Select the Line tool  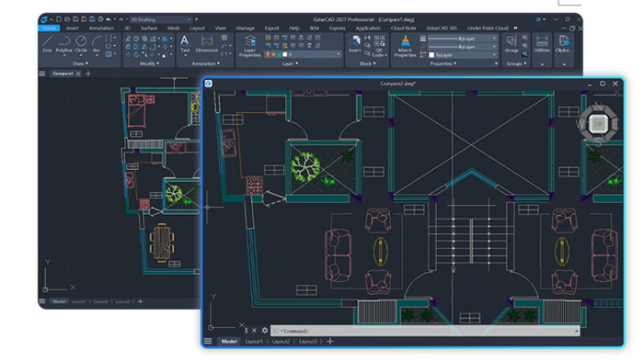[x=47, y=44]
